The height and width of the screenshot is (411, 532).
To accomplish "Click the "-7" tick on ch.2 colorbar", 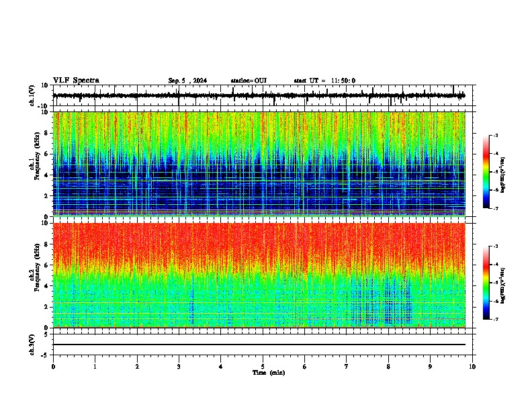I will pos(496,319).
